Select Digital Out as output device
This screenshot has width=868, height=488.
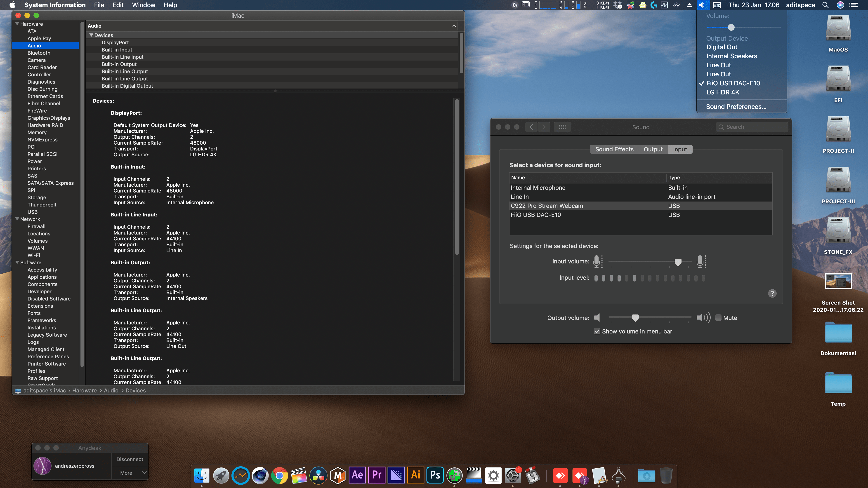[722, 47]
